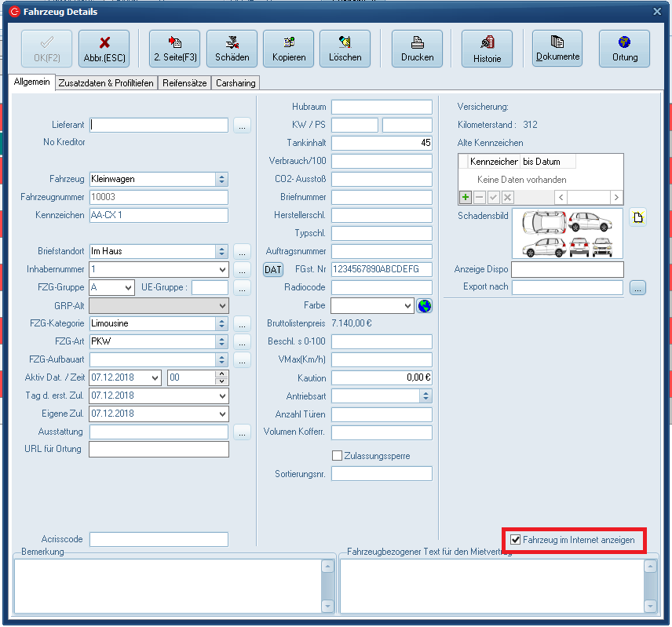Print via the Drucken icon
The width and height of the screenshot is (672, 627).
[x=417, y=49]
